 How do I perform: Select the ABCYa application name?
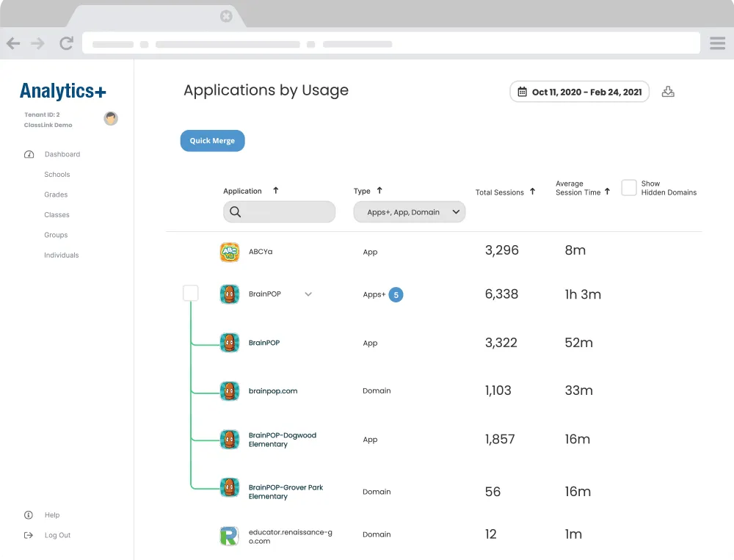261,252
